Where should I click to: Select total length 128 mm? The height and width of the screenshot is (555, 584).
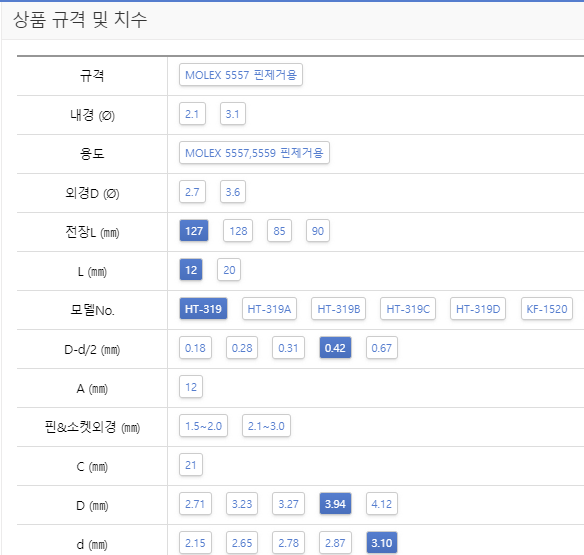pyautogui.click(x=238, y=231)
